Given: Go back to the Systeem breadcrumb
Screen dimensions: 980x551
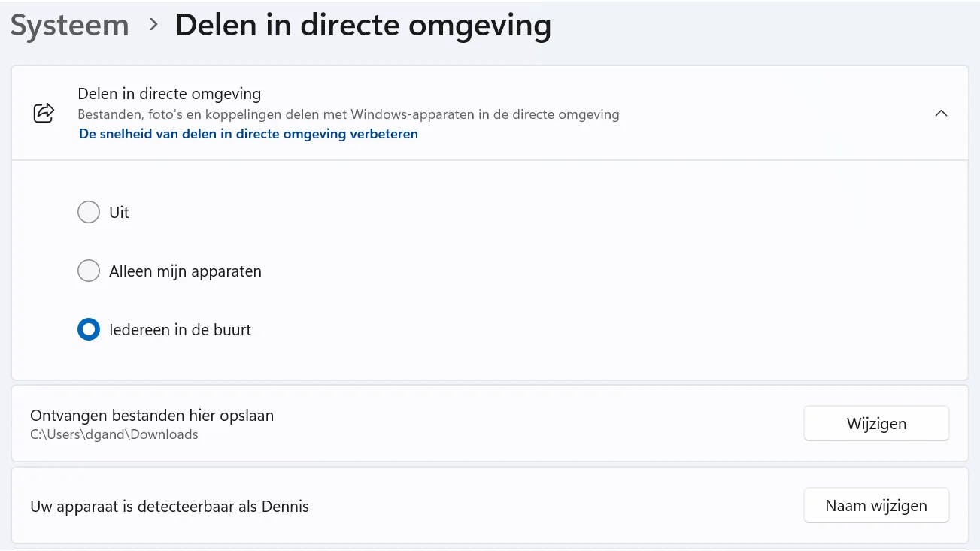Looking at the screenshot, I should (x=69, y=26).
